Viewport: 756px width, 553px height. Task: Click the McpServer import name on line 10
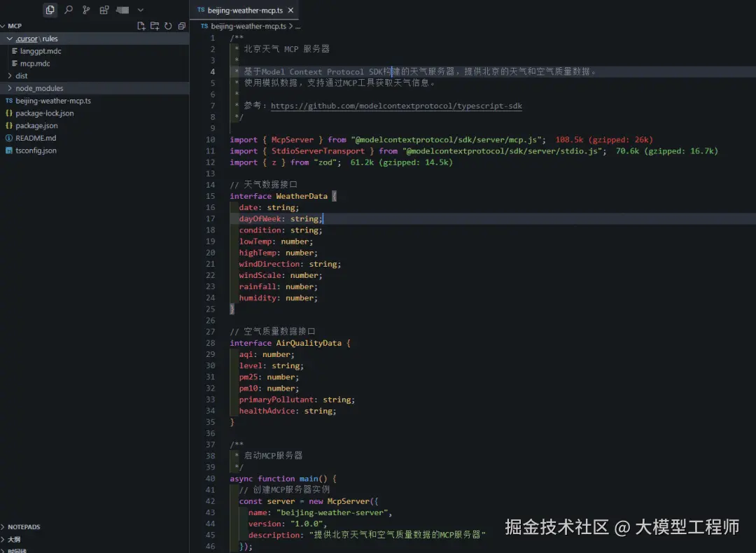(292, 140)
